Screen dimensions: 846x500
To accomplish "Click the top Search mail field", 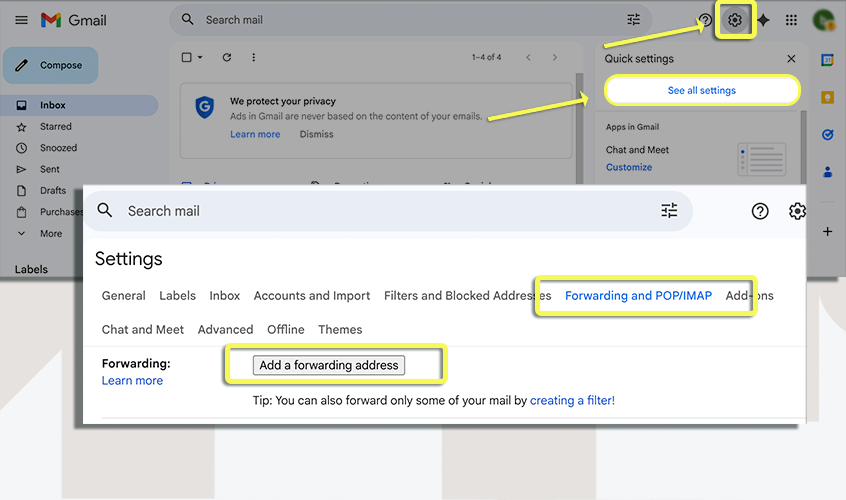I will coord(400,20).
